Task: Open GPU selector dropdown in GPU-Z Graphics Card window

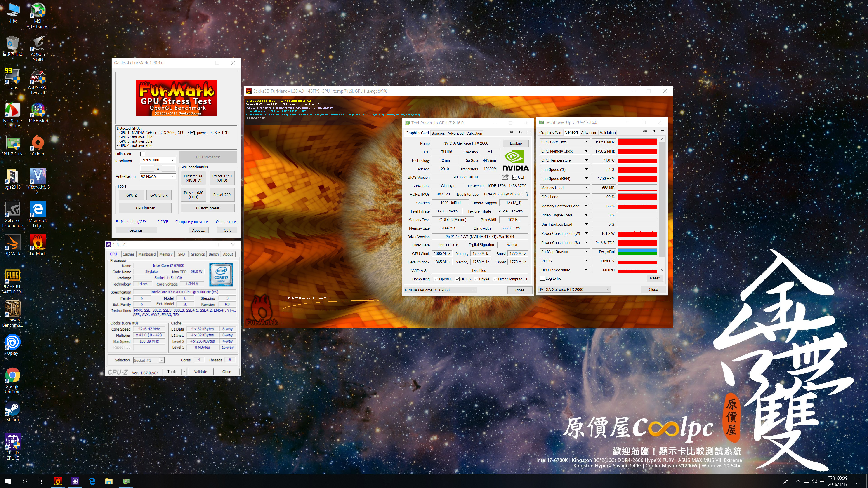Action: coord(440,290)
